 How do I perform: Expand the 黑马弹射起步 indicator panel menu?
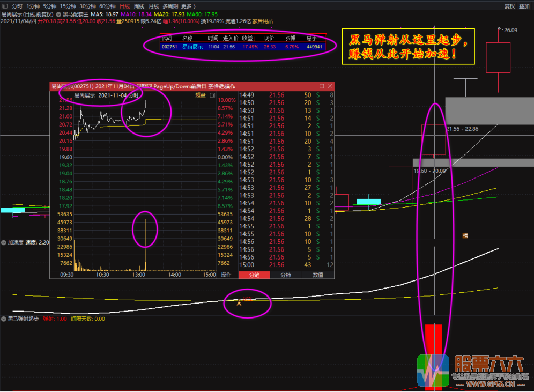pyautogui.click(x=4, y=319)
